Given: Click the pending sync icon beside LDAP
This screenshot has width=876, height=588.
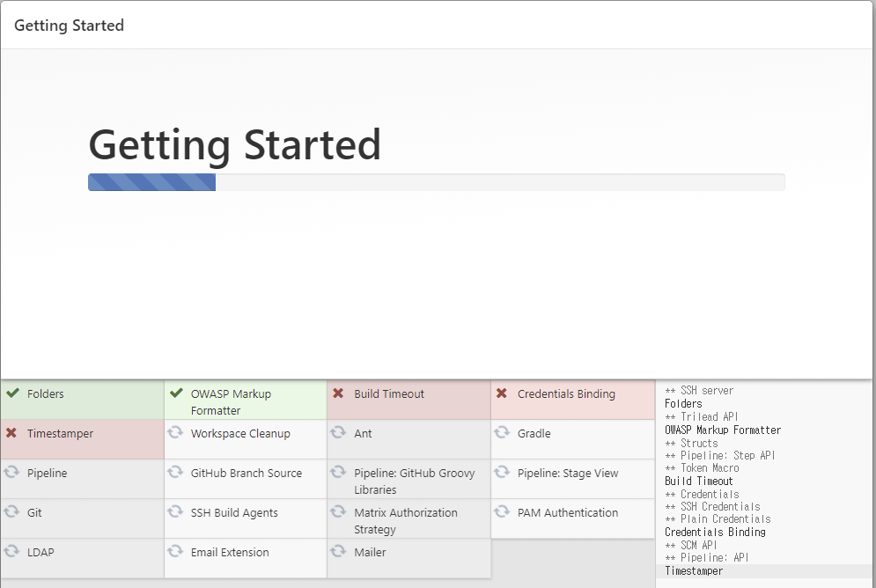Looking at the screenshot, I should 11,551.
